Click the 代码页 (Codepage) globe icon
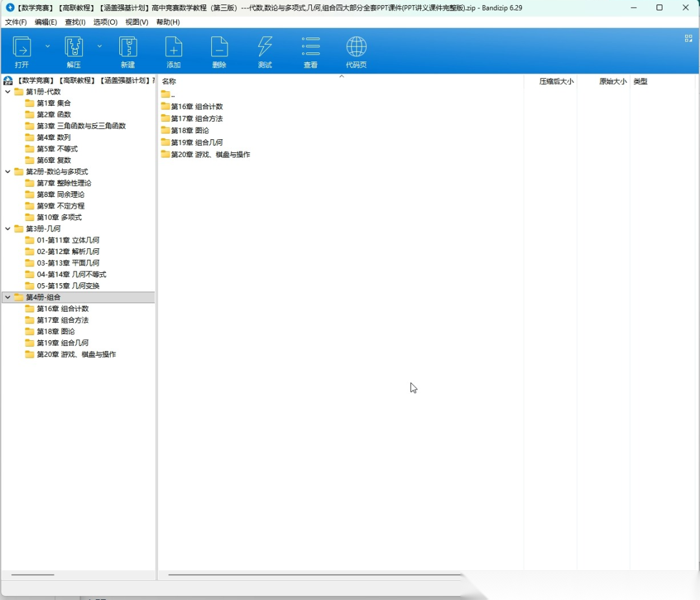Image resolution: width=700 pixels, height=600 pixels. click(356, 47)
